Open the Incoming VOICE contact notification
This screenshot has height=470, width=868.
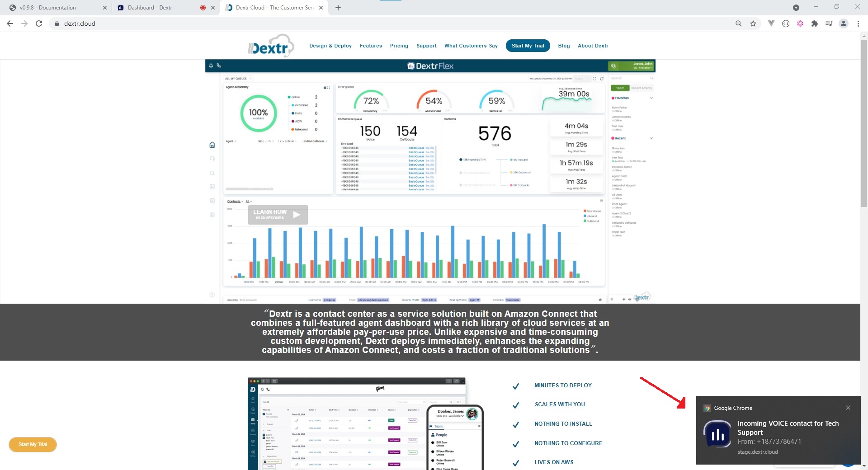(778, 430)
